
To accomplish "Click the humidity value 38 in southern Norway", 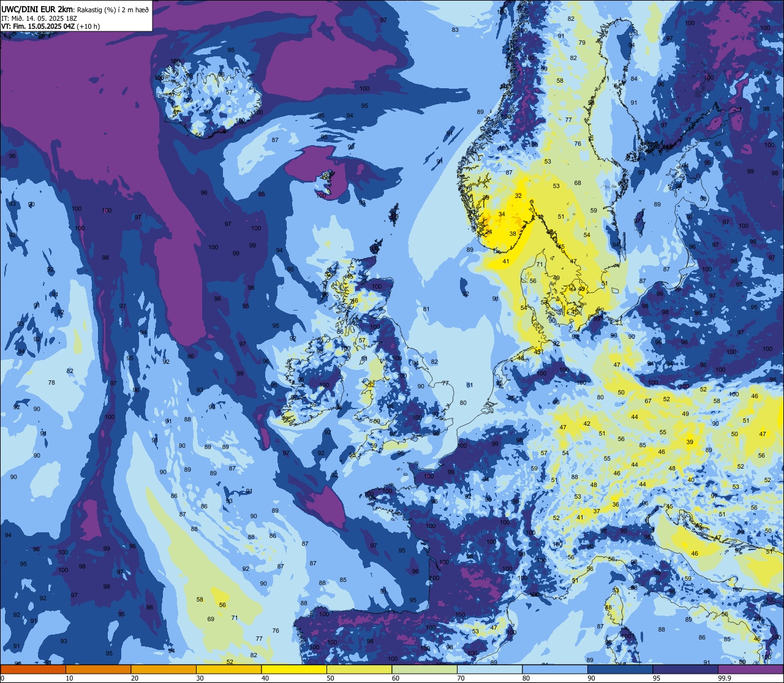I will [513, 233].
